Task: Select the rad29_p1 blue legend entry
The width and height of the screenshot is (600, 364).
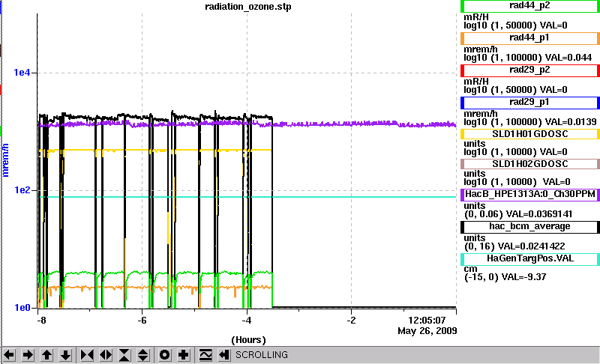Action: pyautogui.click(x=530, y=103)
